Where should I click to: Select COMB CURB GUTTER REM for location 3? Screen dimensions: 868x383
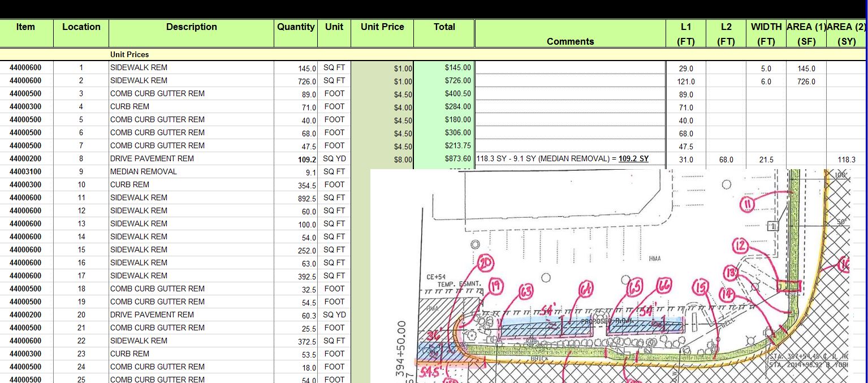157,93
